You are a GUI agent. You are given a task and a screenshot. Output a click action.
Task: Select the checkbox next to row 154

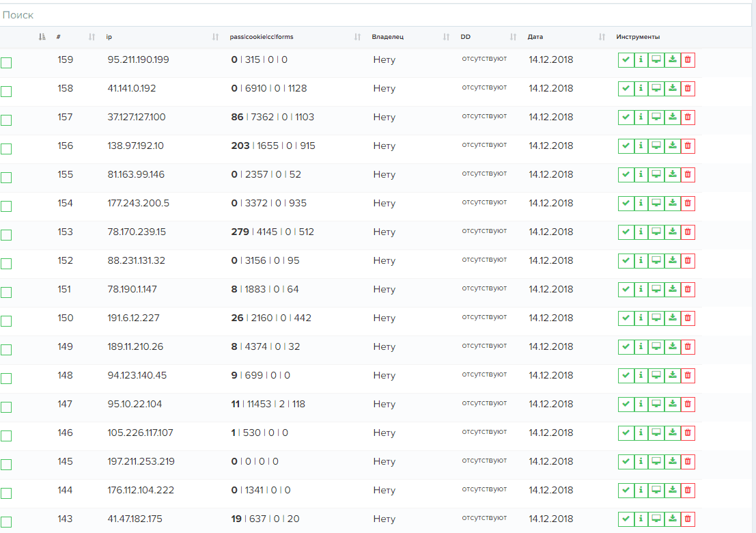pos(6,206)
